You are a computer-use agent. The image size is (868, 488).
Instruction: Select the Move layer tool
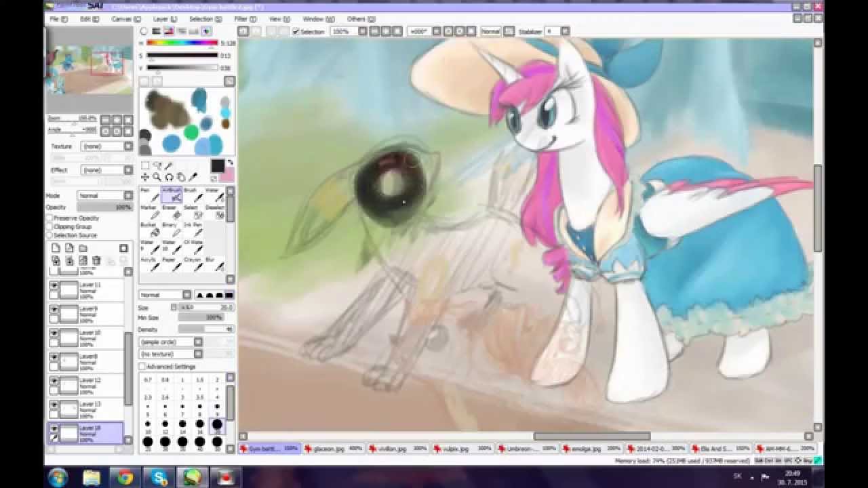tap(145, 177)
